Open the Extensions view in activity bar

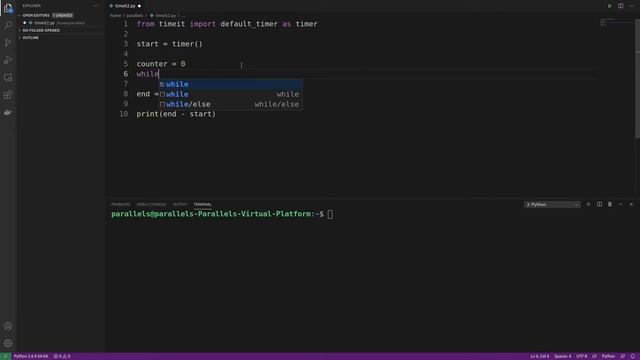[x=8, y=95]
